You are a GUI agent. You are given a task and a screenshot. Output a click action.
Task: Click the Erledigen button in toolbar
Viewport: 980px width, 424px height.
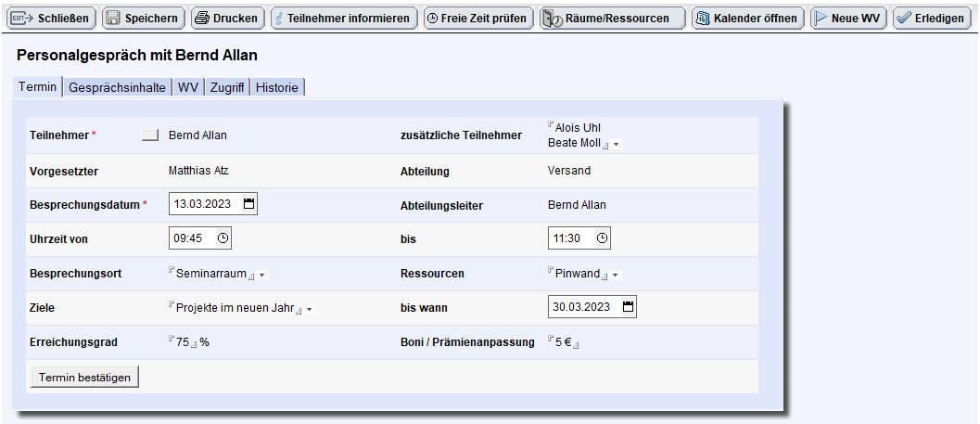(932, 19)
